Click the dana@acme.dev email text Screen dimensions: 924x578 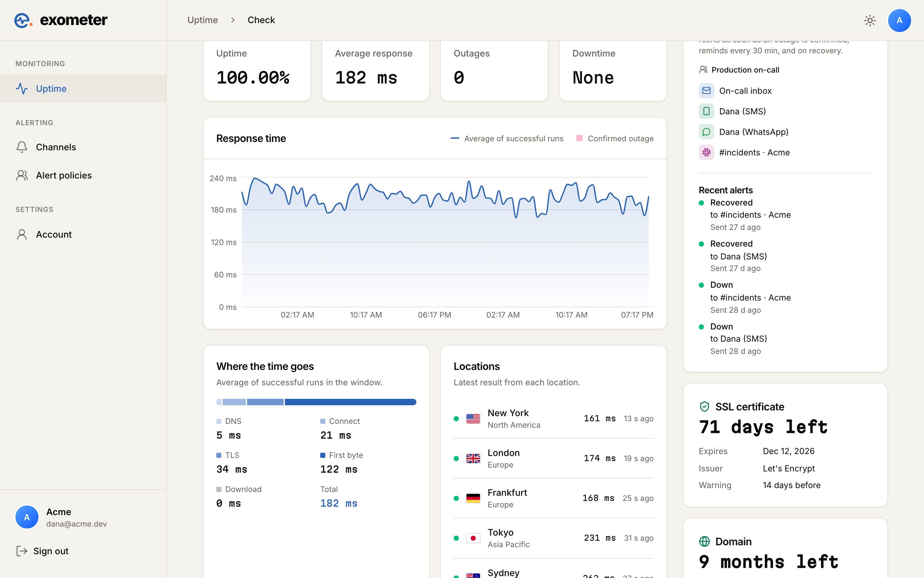point(76,524)
